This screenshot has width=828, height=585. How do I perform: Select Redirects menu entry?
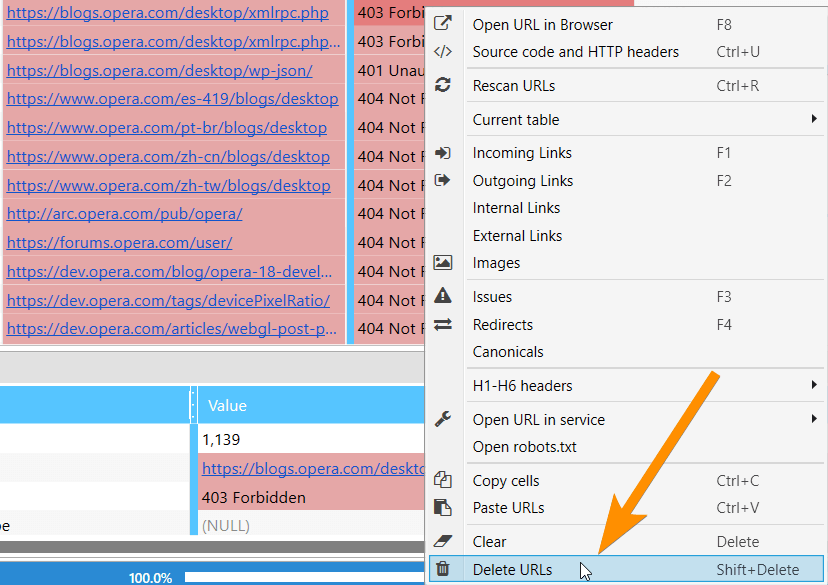coord(626,324)
